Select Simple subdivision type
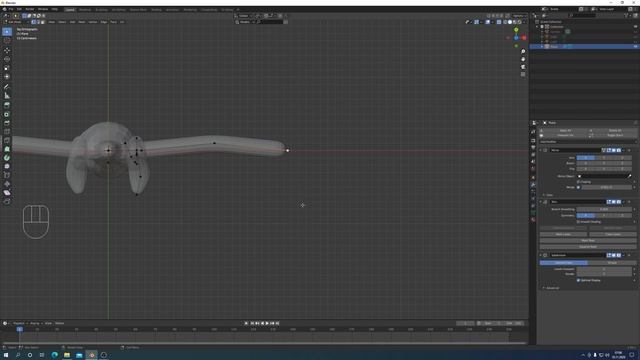The width and height of the screenshot is (640, 360). [612, 263]
